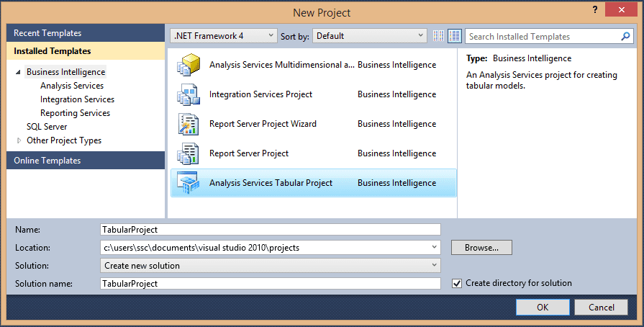Select Reporting Services tree item
Viewport: 644px width, 327px height.
[x=75, y=112]
